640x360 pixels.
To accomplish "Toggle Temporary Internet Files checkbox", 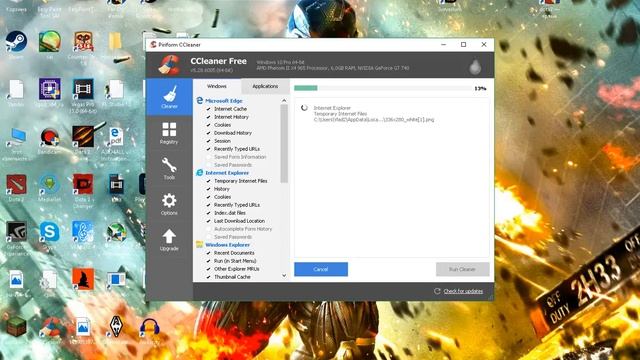I will click(209, 181).
